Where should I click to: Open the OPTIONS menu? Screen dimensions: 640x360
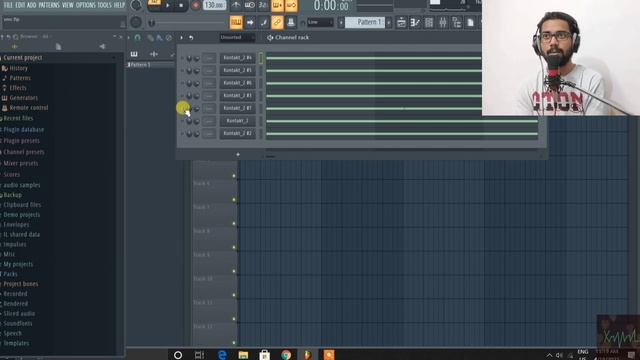85,5
